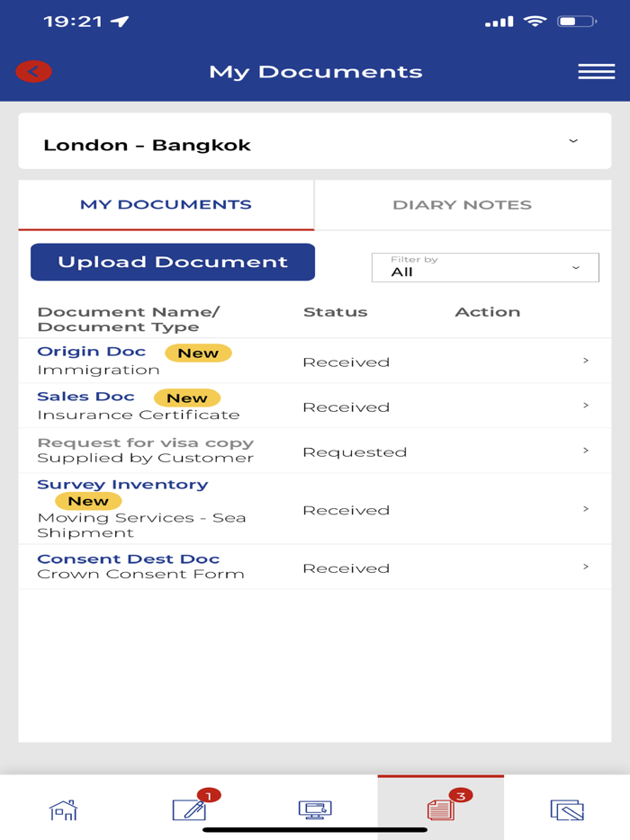
Task: Expand the London - Bangkok dropdown
Action: pos(573,142)
